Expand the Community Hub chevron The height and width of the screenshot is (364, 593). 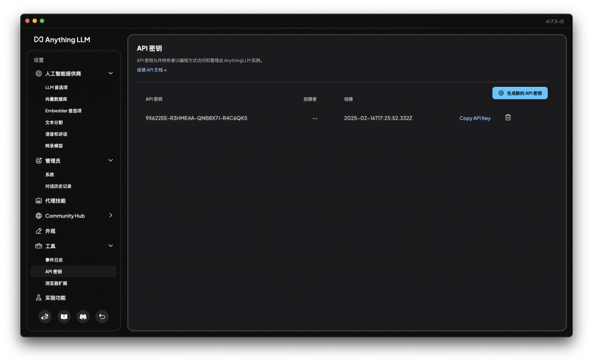pos(111,215)
